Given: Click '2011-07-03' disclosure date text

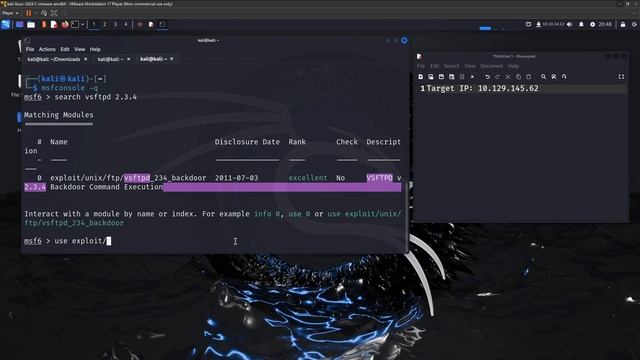Looking at the screenshot, I should [x=236, y=178].
